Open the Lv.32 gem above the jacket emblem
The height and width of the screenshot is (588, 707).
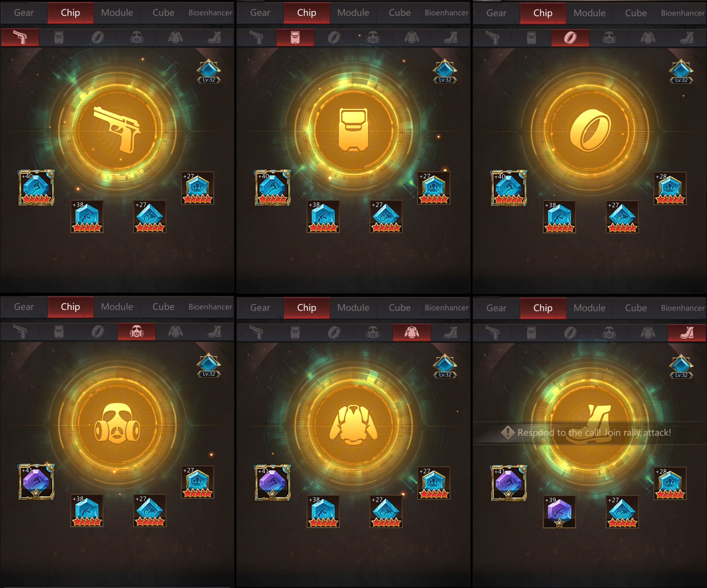[445, 366]
